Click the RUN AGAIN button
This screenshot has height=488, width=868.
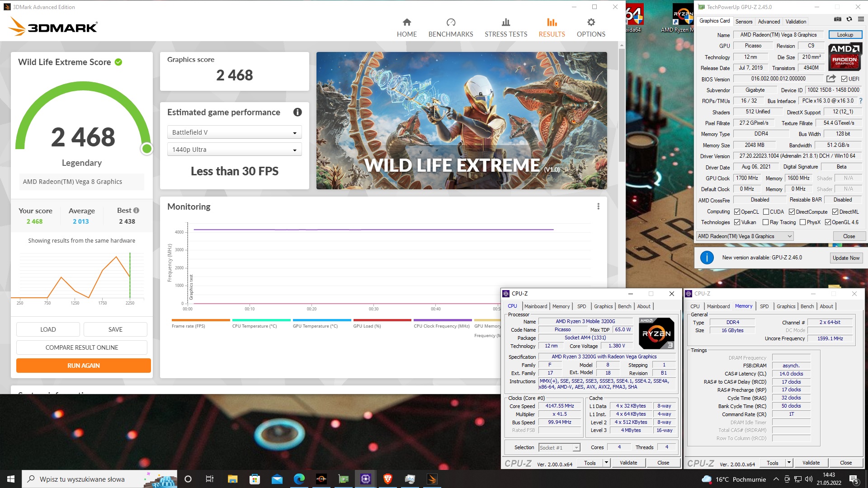tap(84, 366)
